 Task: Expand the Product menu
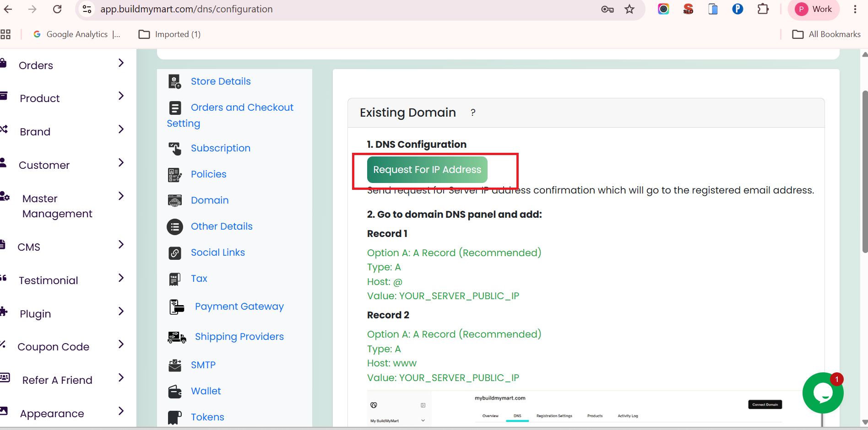(x=121, y=96)
